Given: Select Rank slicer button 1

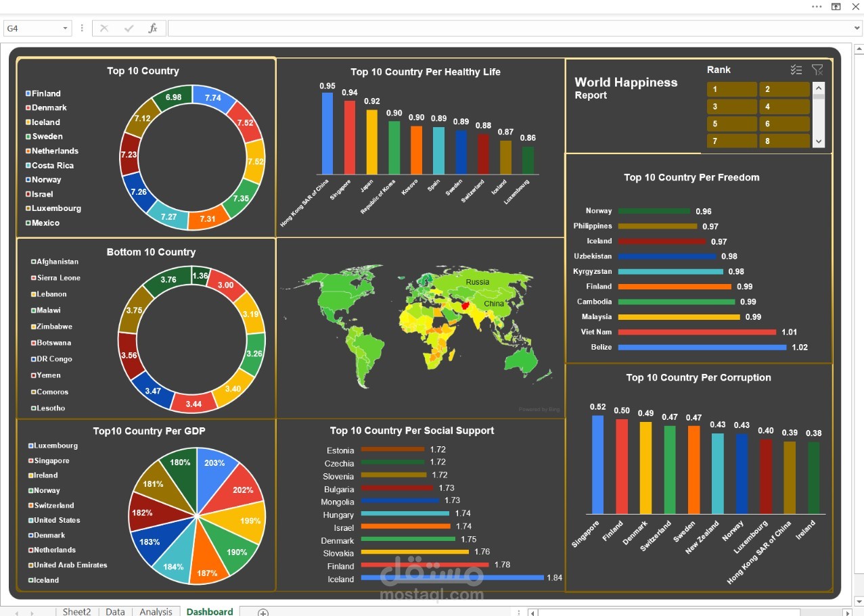Looking at the screenshot, I should click(732, 89).
